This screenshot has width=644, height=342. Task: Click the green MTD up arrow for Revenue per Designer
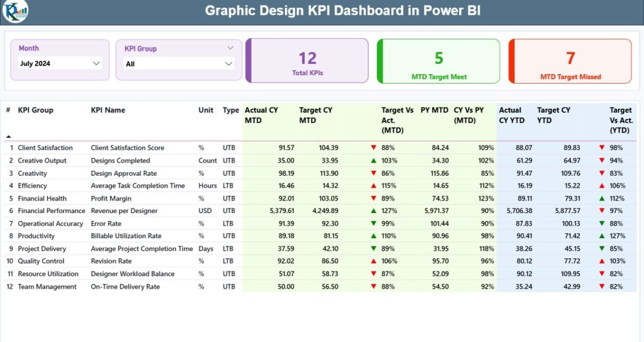pyautogui.click(x=374, y=211)
